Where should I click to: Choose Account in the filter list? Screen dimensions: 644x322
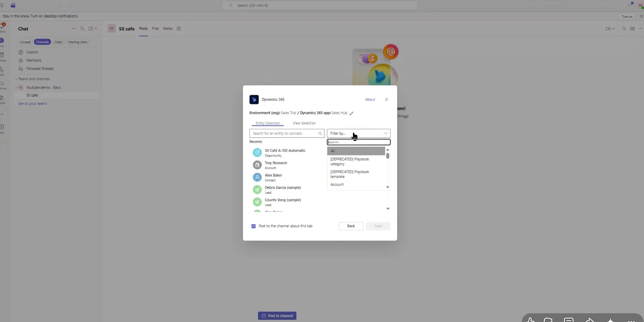click(356, 184)
